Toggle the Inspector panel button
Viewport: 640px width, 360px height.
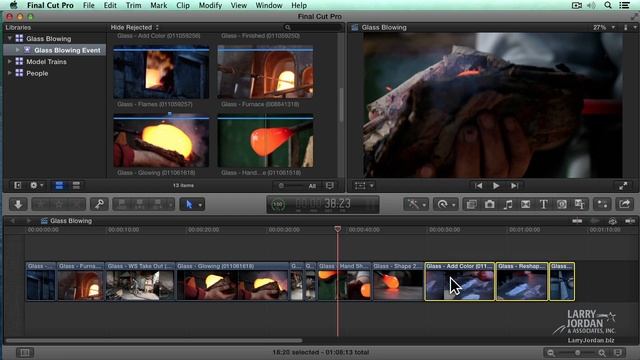coord(602,204)
